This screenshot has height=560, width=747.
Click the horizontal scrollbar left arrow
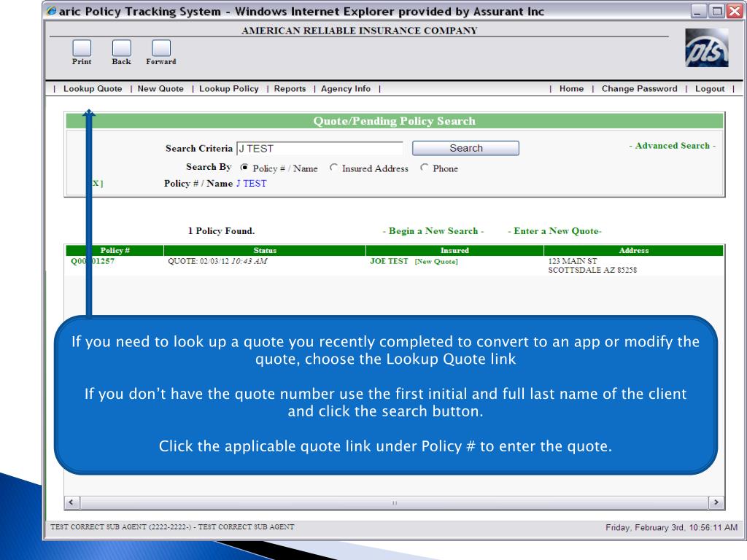71,502
